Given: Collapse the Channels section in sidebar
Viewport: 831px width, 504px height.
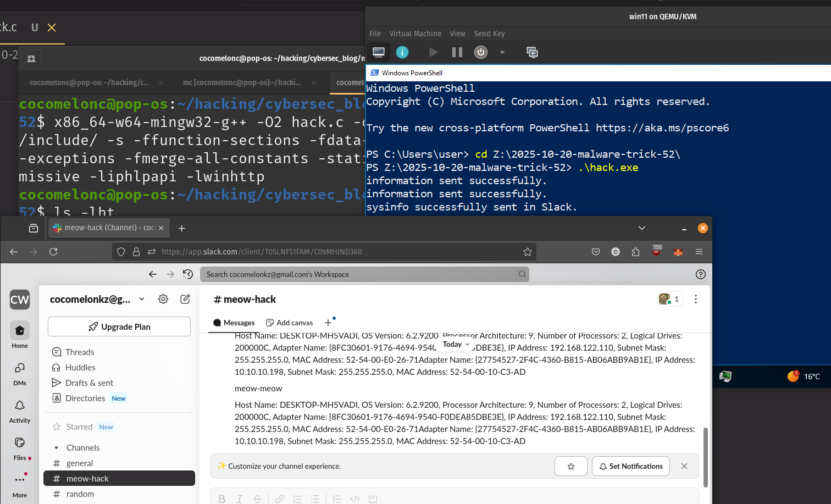Looking at the screenshot, I should (56, 448).
